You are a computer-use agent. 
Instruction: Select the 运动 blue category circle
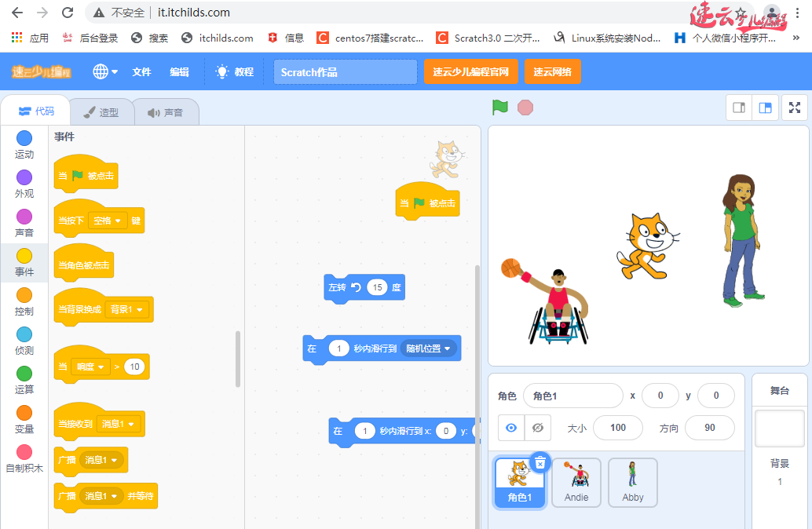pos(24,139)
